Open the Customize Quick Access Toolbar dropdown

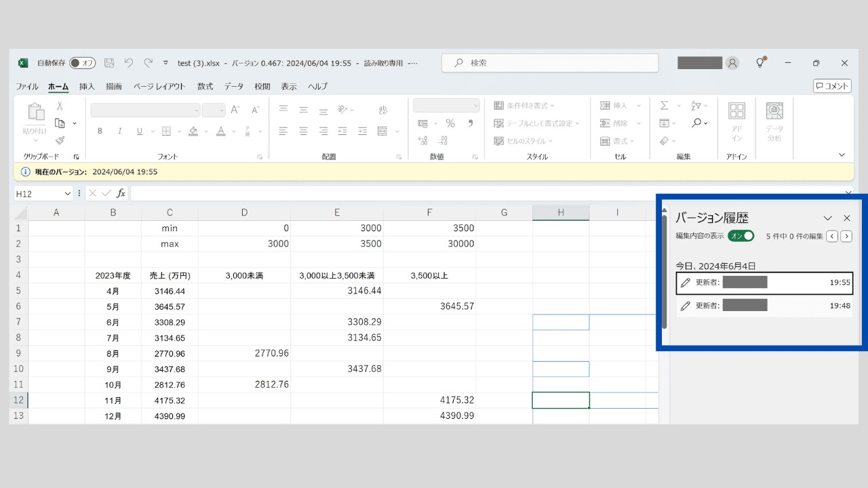point(165,63)
